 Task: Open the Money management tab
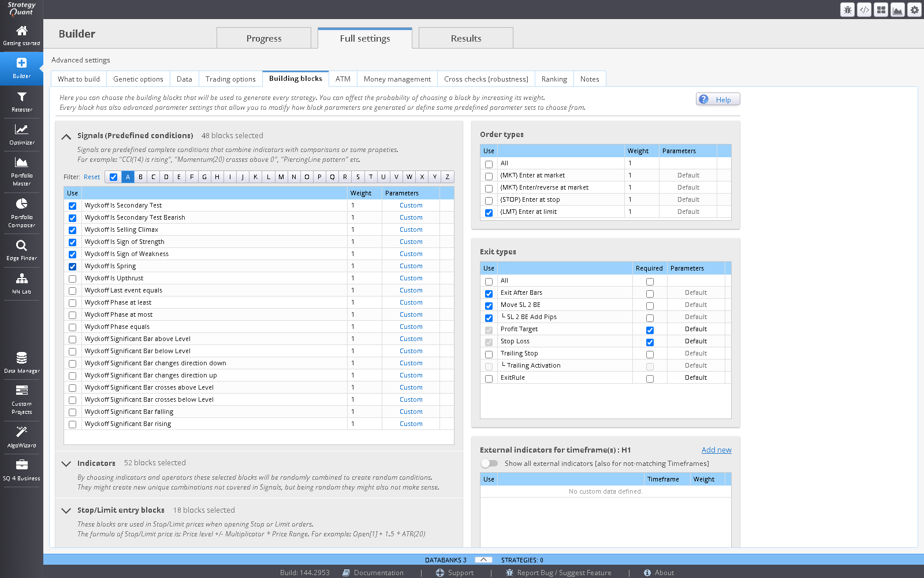[397, 79]
